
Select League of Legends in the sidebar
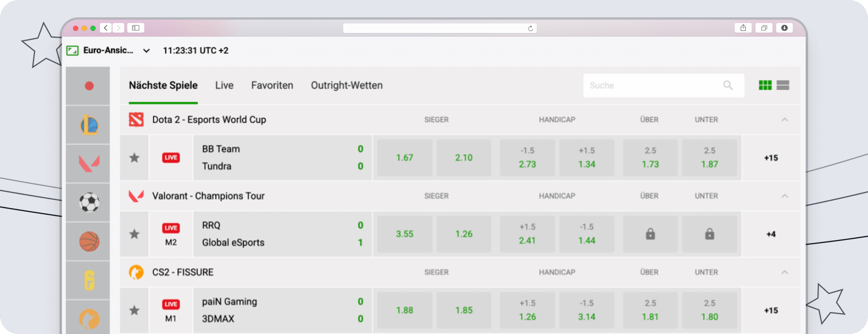coord(89,125)
